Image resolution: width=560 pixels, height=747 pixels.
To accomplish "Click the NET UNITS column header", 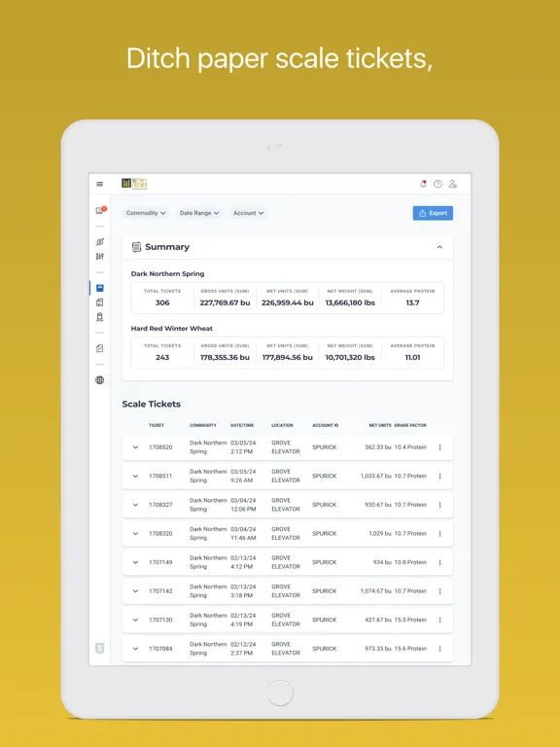I will point(380,425).
